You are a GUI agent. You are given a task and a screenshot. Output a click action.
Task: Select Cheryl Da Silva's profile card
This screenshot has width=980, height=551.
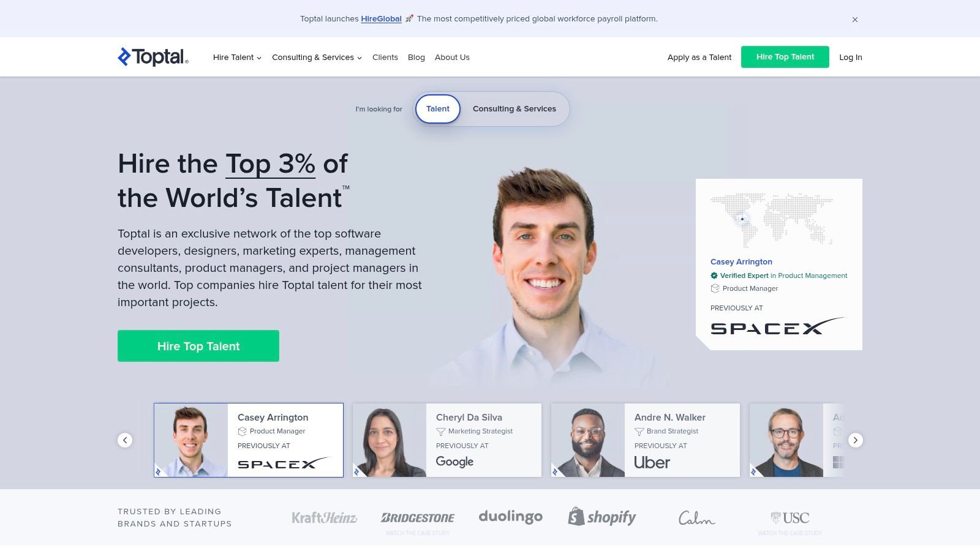coord(447,440)
